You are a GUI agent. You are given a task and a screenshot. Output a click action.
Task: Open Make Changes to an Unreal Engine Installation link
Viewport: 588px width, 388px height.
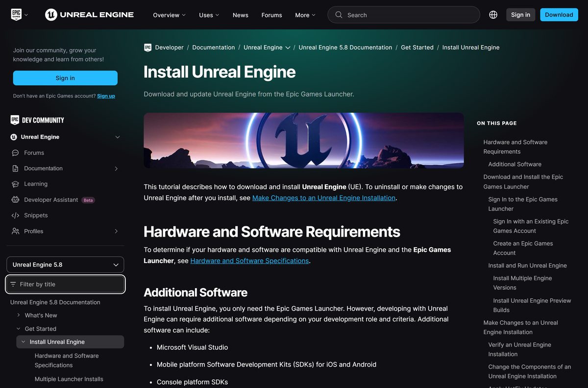pyautogui.click(x=324, y=198)
